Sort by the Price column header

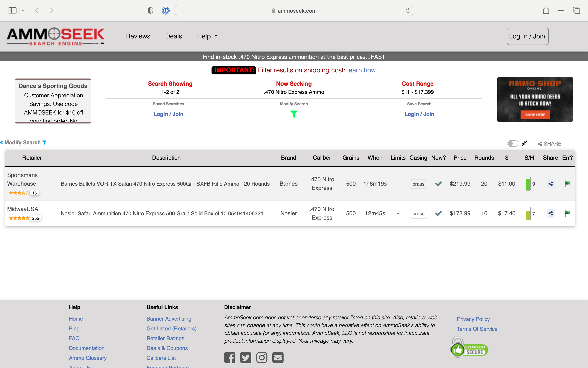click(460, 158)
